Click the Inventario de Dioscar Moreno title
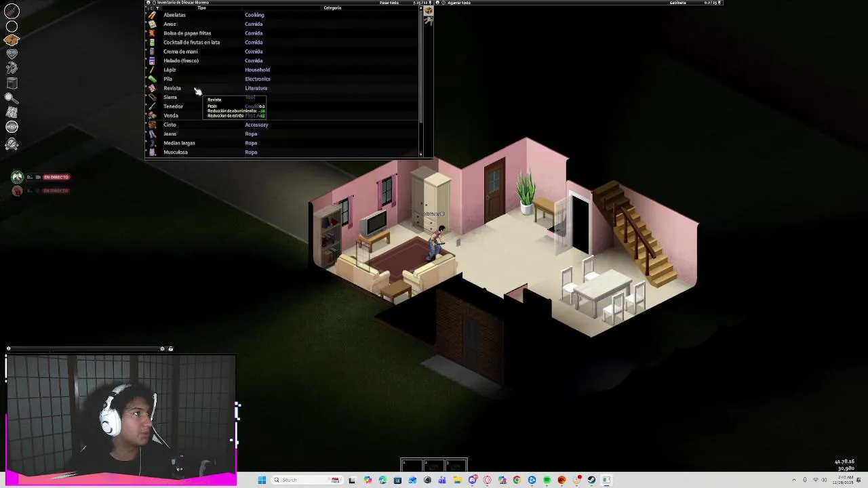868x488 pixels. click(182, 3)
